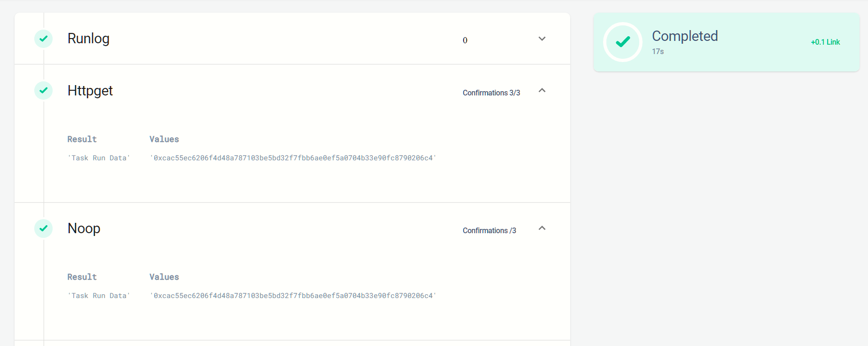Click the Httpget task title
The image size is (868, 346).
pos(90,90)
